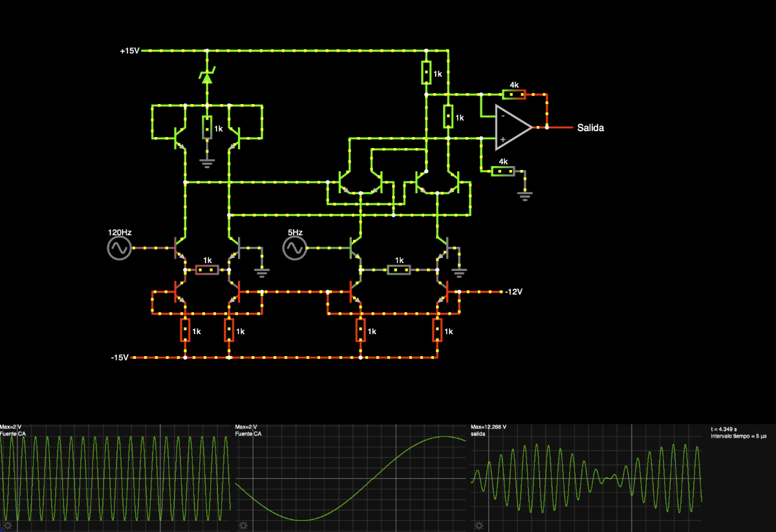
Task: Open settings gear of the middle scope
Action: click(x=243, y=526)
